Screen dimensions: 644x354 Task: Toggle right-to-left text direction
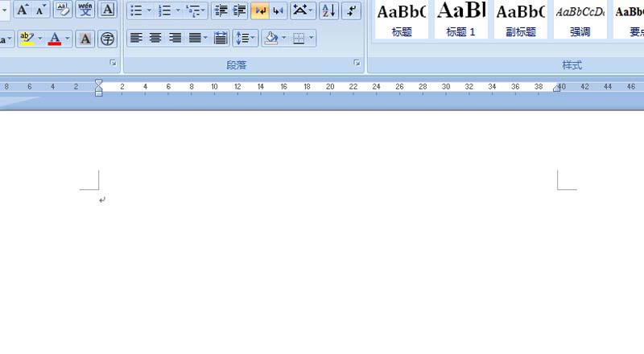278,10
